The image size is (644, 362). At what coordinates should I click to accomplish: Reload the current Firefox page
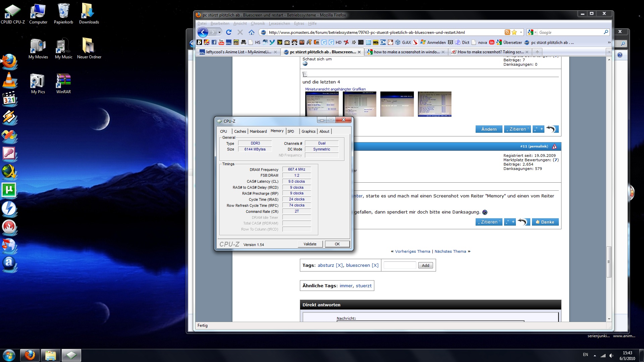point(229,32)
